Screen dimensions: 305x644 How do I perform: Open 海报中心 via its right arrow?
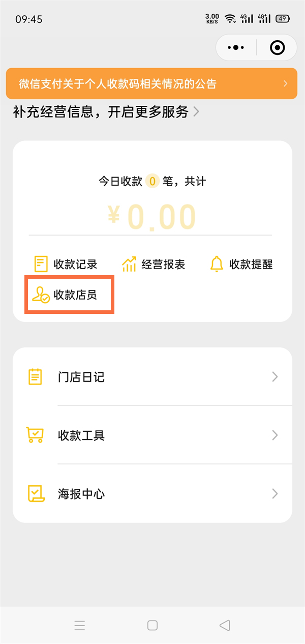(x=274, y=493)
